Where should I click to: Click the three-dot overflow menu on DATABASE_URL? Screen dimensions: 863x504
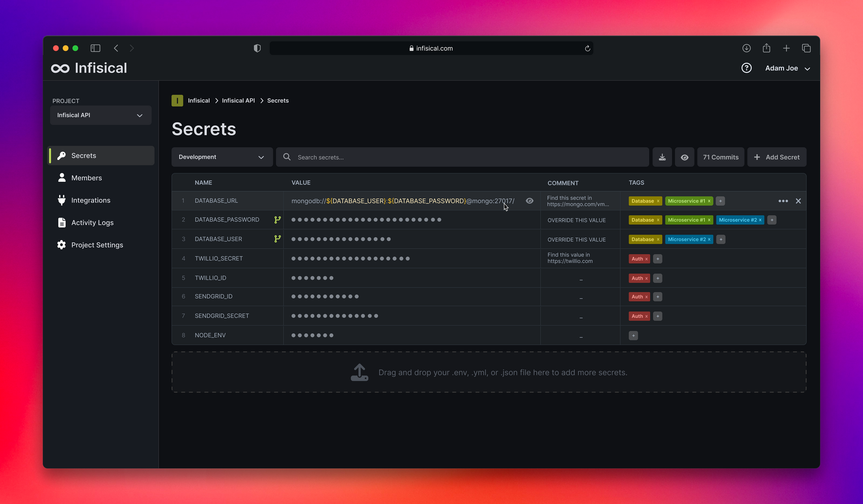coord(783,200)
